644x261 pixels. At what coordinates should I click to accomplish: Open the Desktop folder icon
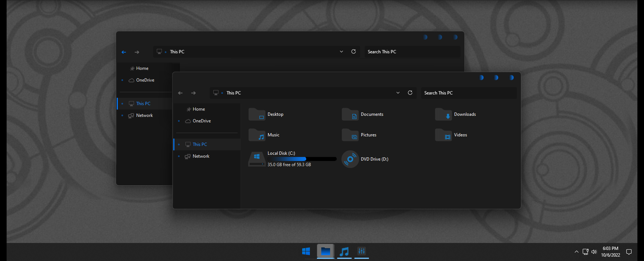click(x=257, y=114)
